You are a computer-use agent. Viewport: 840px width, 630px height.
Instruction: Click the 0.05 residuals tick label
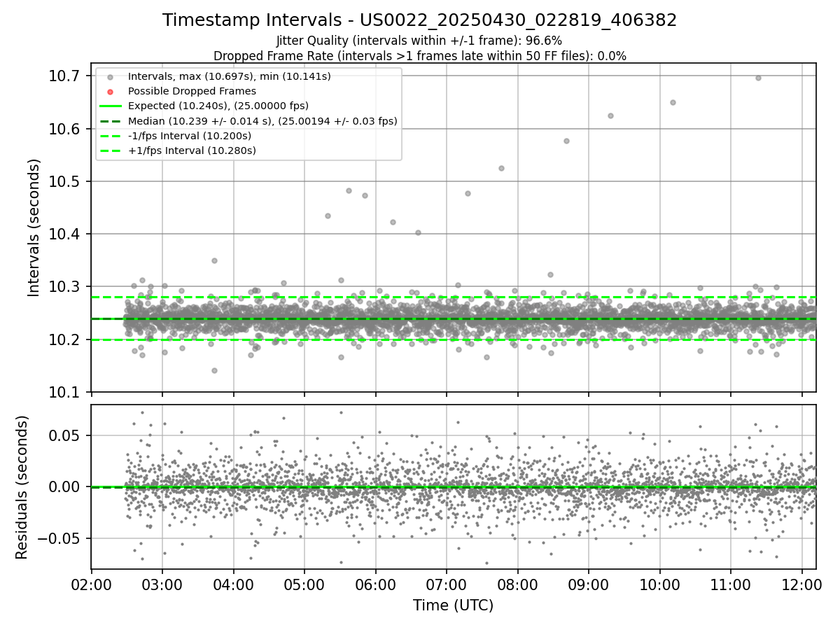pos(65,435)
